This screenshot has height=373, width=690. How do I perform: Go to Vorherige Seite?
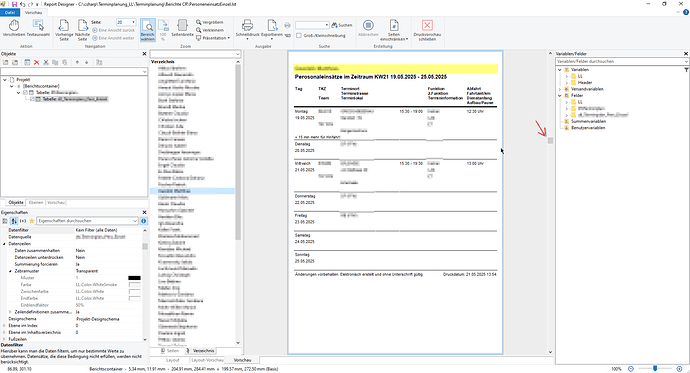click(x=64, y=30)
